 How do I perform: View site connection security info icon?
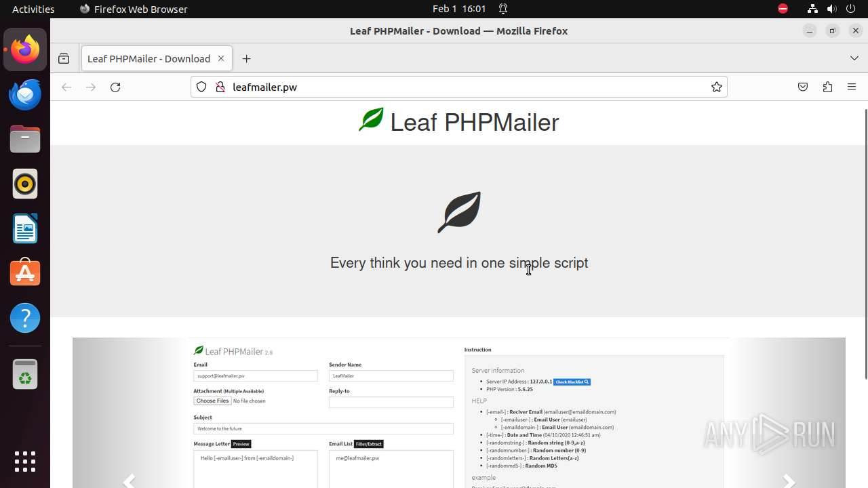(220, 87)
